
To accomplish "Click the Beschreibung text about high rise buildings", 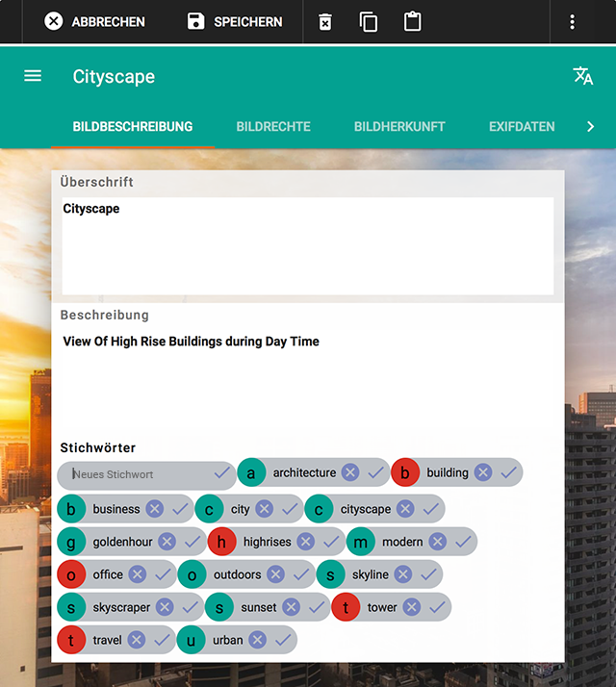I will [x=192, y=342].
